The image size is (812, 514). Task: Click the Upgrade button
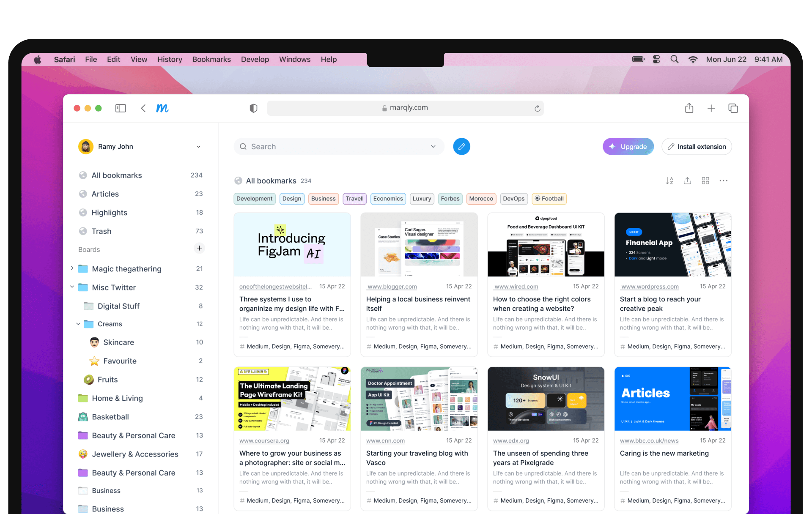(628, 147)
